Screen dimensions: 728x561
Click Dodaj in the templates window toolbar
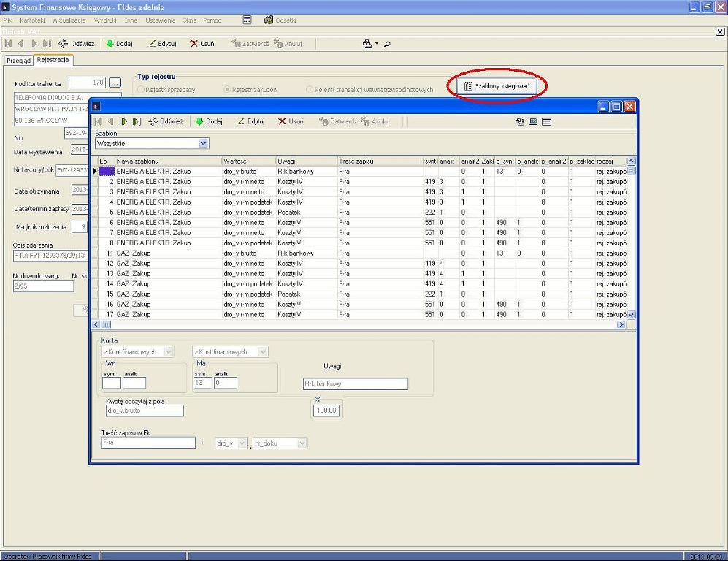click(x=209, y=121)
